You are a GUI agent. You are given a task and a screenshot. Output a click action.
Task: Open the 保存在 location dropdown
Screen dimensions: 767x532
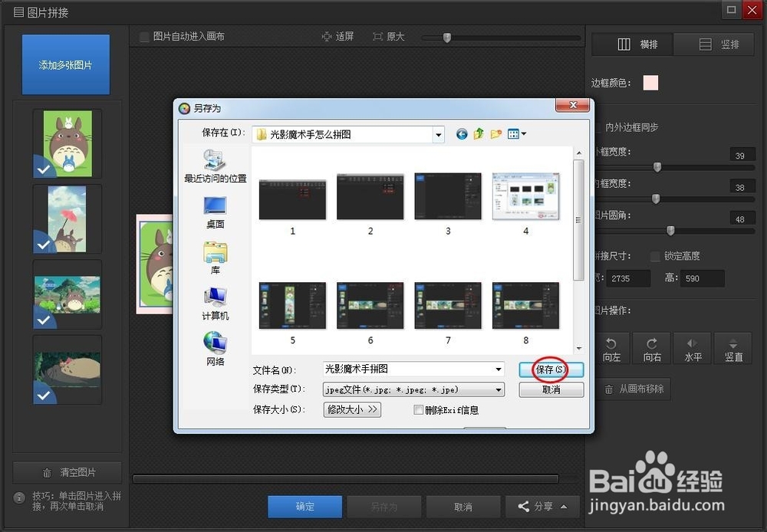(438, 133)
